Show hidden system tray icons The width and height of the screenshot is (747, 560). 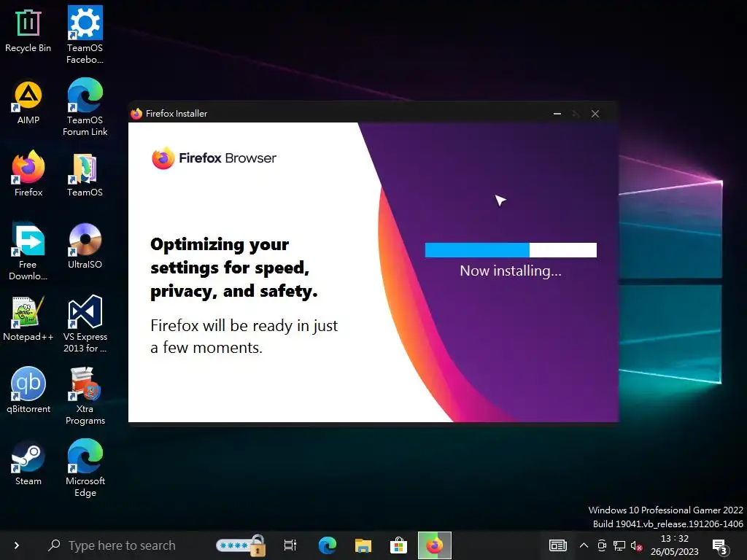pyautogui.click(x=584, y=545)
